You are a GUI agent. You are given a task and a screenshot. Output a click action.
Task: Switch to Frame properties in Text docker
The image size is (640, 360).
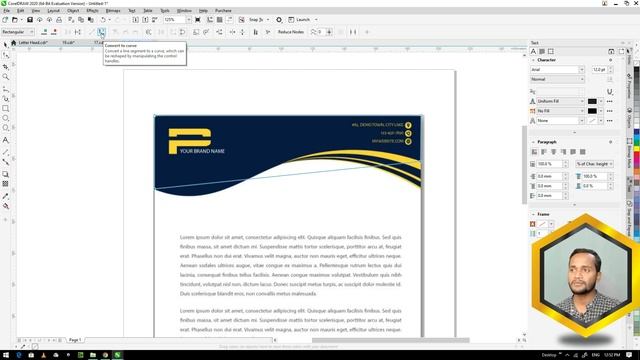tap(551, 51)
